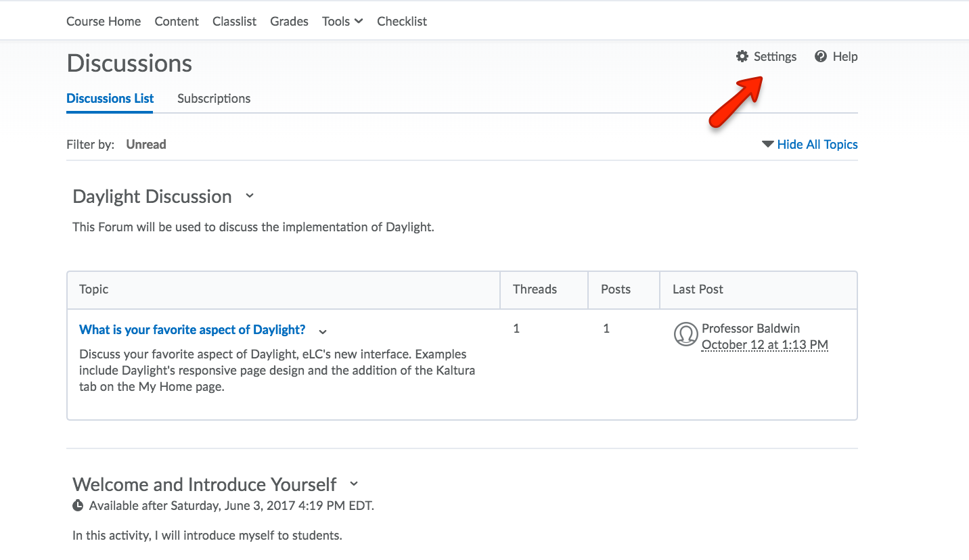The width and height of the screenshot is (969, 560).
Task: Click Welcome and Introduce Yourself heading
Action: pyautogui.click(x=204, y=484)
